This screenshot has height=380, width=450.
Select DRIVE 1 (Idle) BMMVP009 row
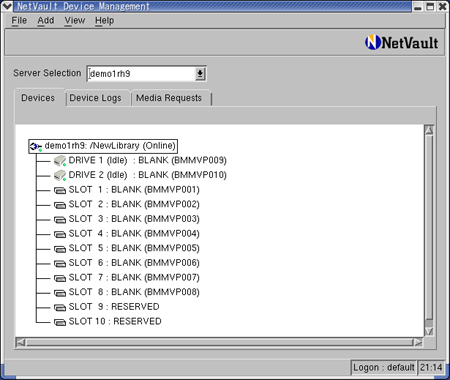140,160
